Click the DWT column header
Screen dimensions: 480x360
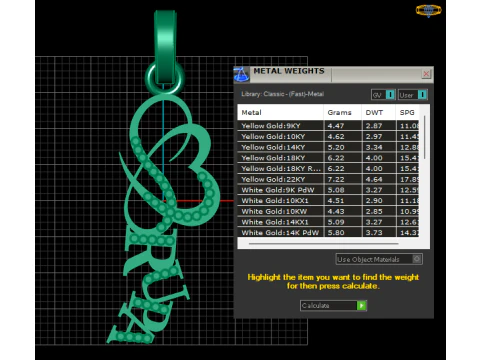tap(379, 112)
